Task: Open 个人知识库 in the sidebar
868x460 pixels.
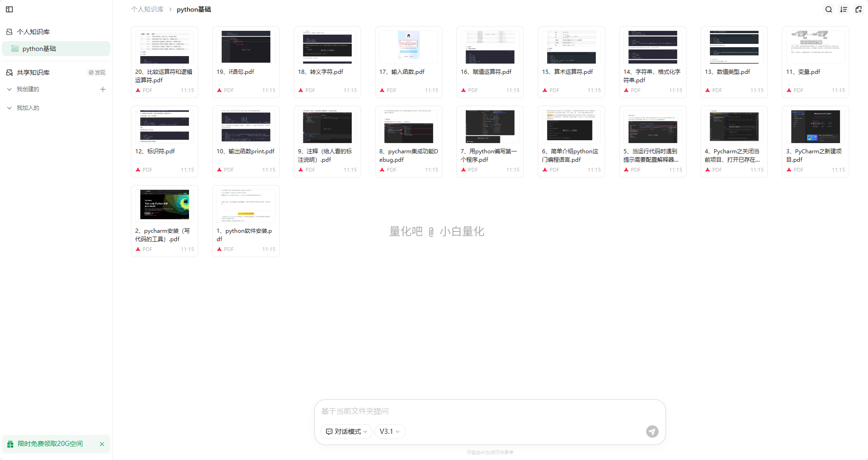Action: tap(33, 32)
